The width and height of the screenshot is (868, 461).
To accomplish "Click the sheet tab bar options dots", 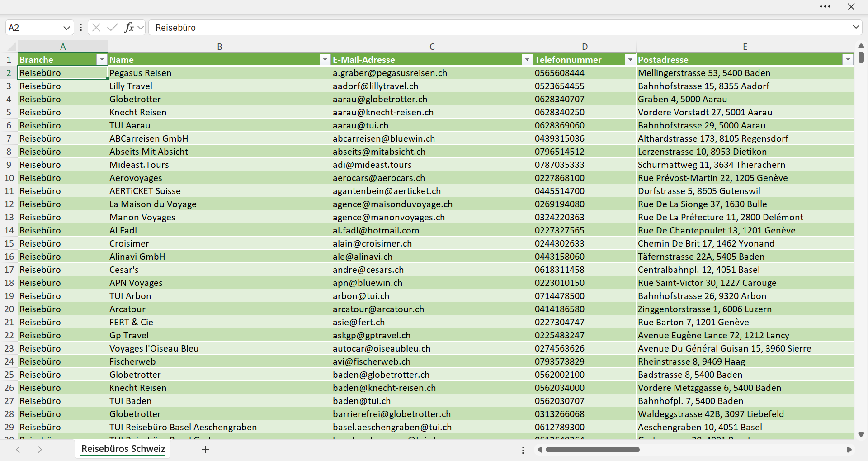I will click(523, 450).
